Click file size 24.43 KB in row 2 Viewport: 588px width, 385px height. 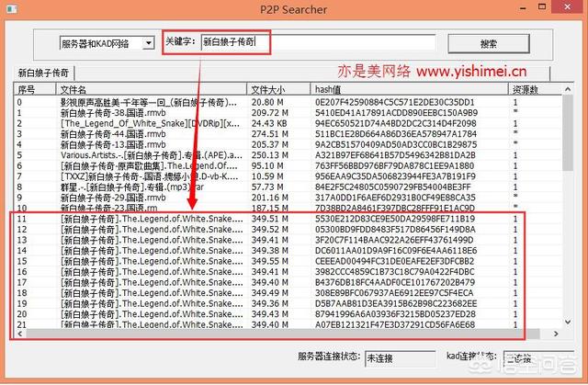coord(269,123)
